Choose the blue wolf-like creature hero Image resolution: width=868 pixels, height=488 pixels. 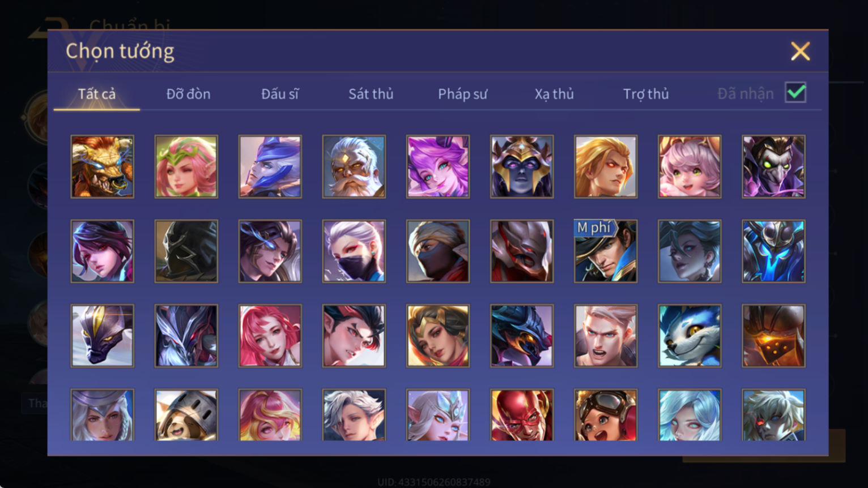coord(690,336)
